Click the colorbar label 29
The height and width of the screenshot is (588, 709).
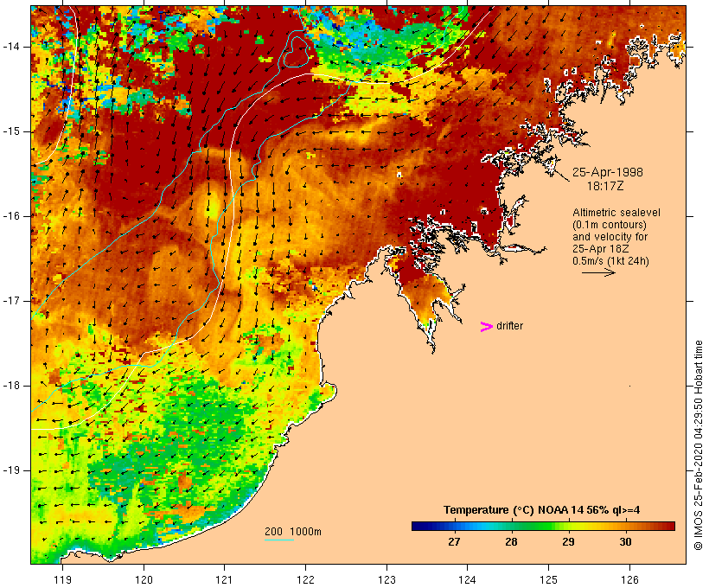[568, 542]
